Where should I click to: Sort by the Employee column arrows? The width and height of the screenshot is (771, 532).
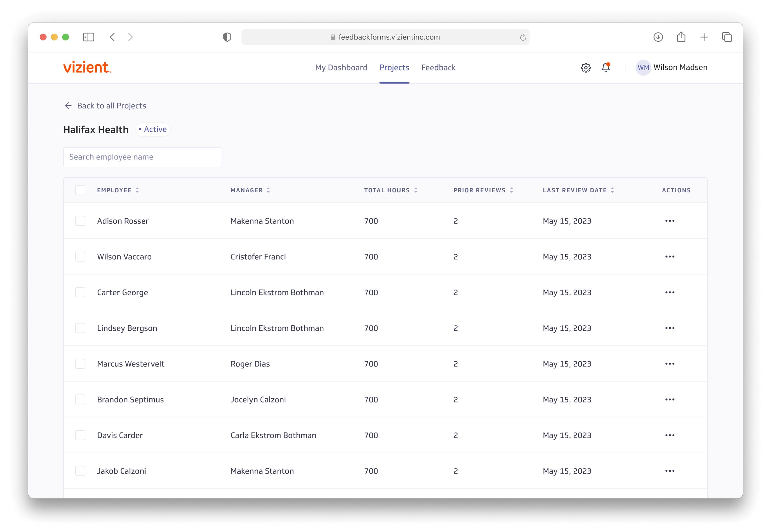137,190
